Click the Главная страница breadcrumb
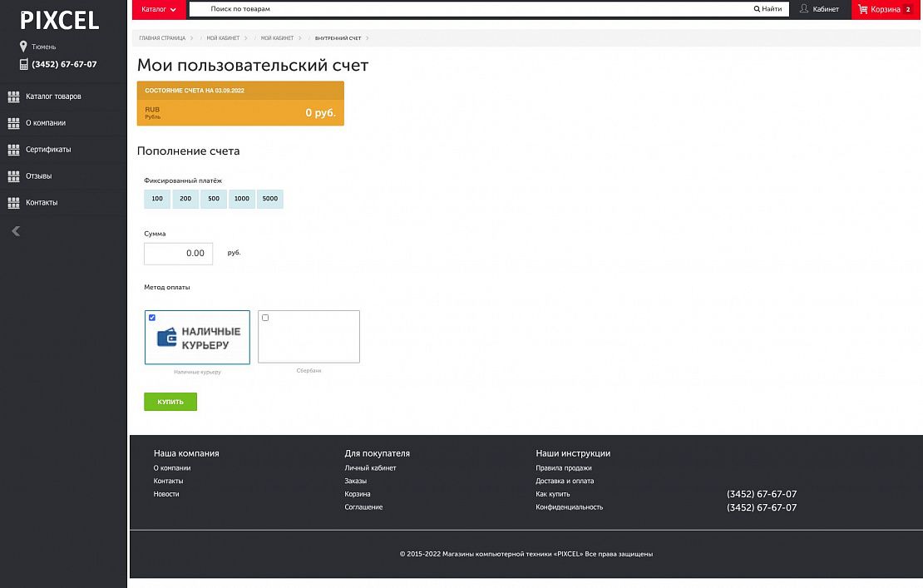Screen dimensions: 923x588 [x=162, y=38]
